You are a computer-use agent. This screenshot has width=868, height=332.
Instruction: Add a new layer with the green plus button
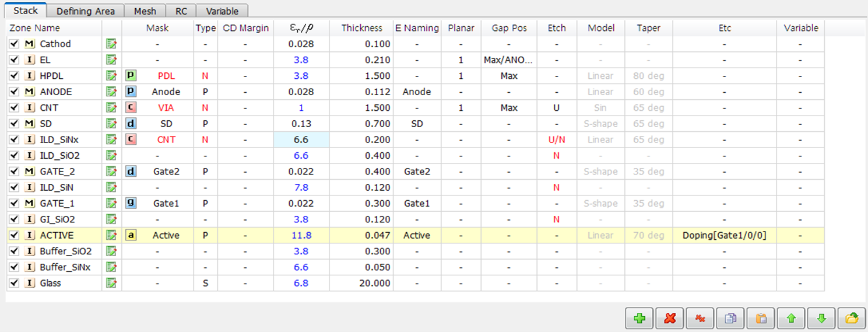[x=639, y=319]
